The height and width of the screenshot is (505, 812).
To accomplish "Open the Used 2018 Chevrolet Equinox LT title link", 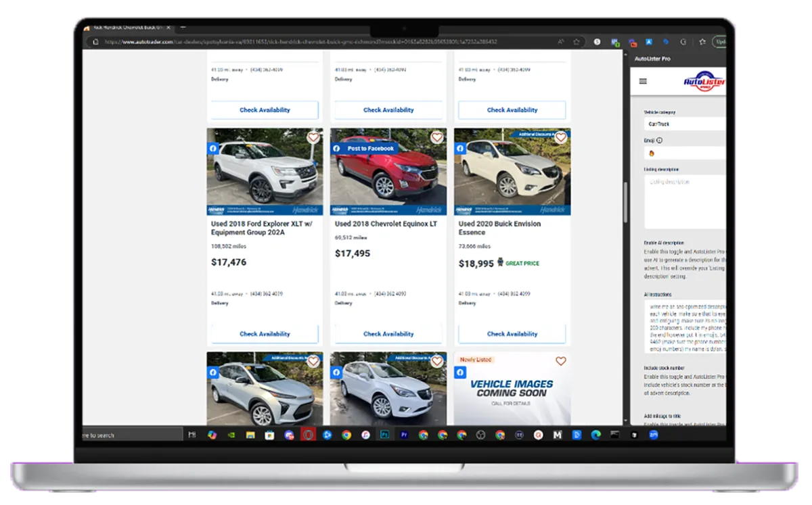I will [386, 224].
